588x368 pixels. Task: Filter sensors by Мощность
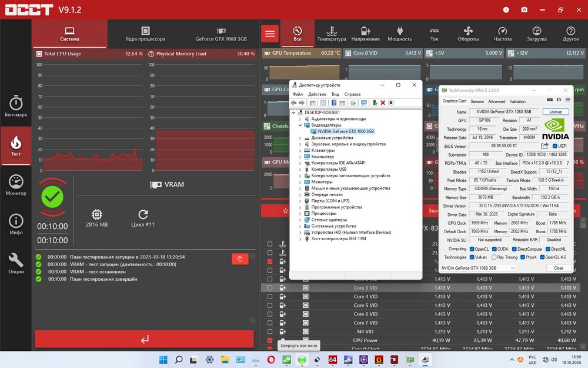coord(400,34)
